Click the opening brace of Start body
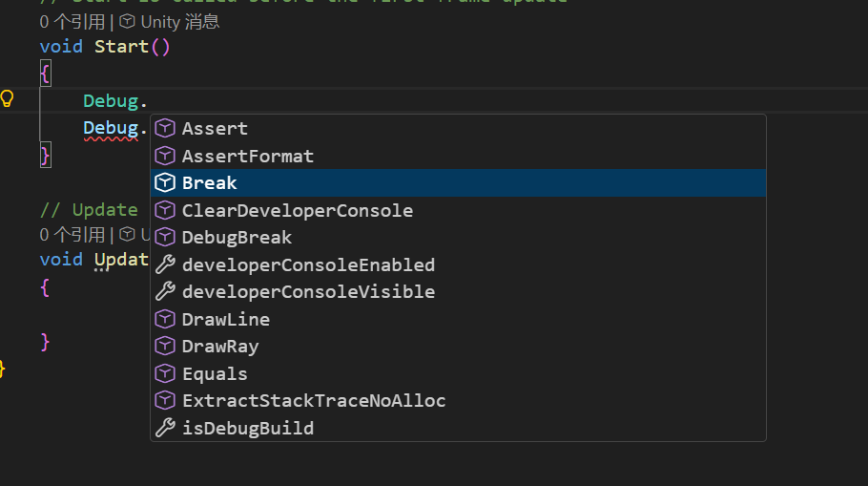868x486 pixels. point(46,74)
